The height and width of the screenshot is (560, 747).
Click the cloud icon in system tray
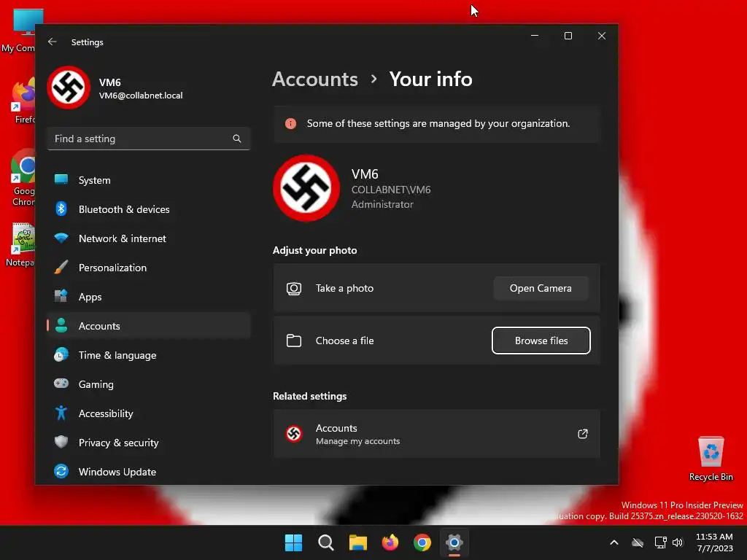tap(638, 542)
